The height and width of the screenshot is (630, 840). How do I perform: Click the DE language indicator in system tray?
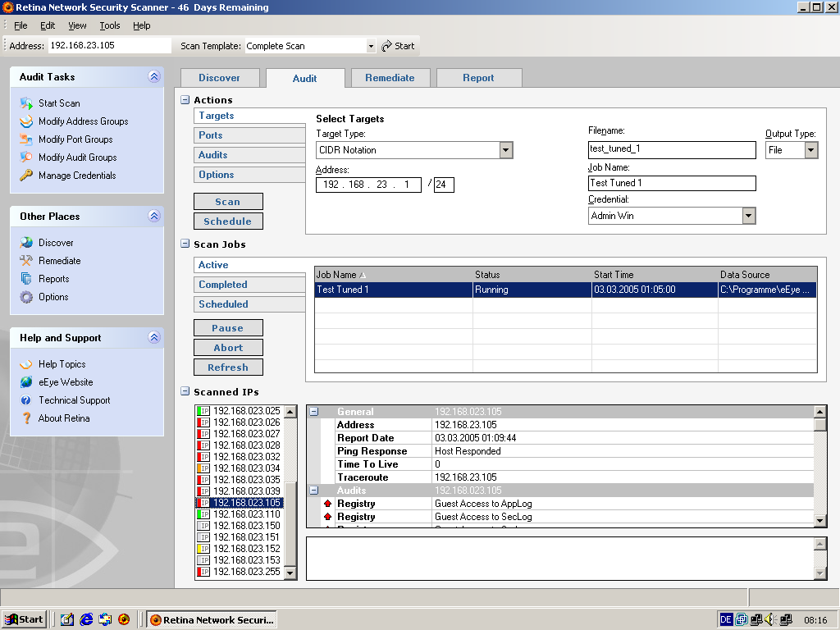pos(726,620)
